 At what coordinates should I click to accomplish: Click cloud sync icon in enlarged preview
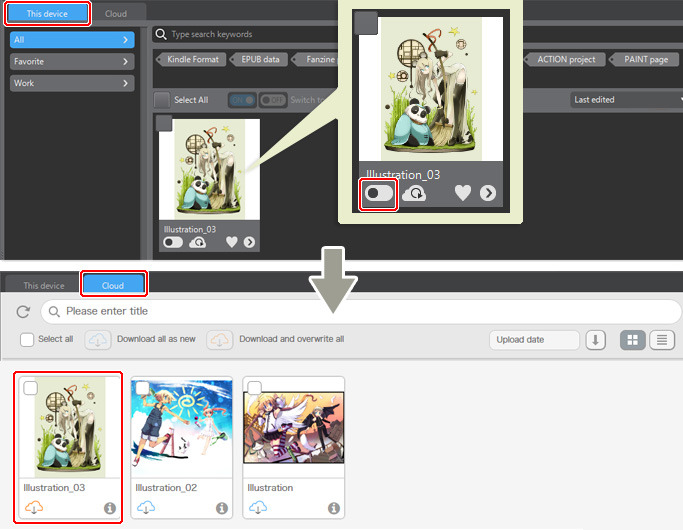[414, 193]
